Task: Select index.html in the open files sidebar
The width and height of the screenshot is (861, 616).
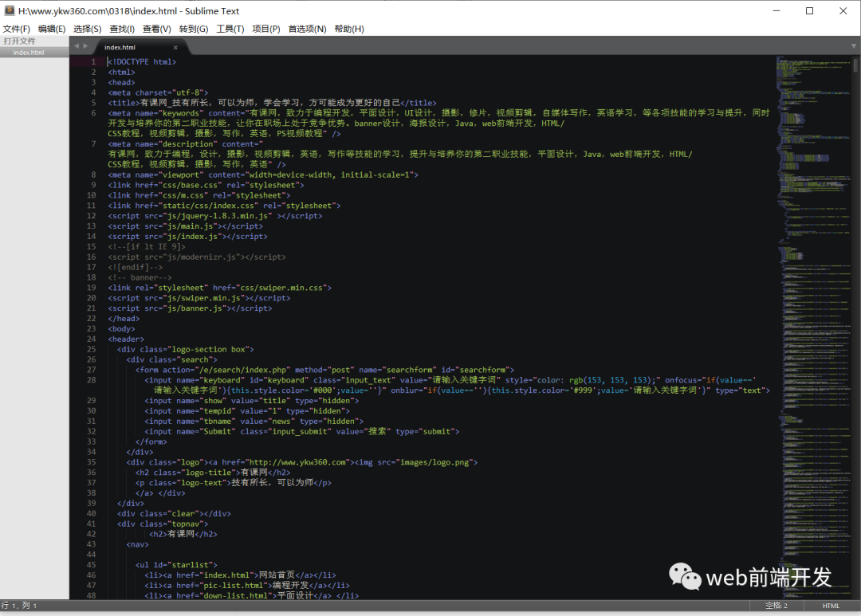Action: click(x=29, y=53)
